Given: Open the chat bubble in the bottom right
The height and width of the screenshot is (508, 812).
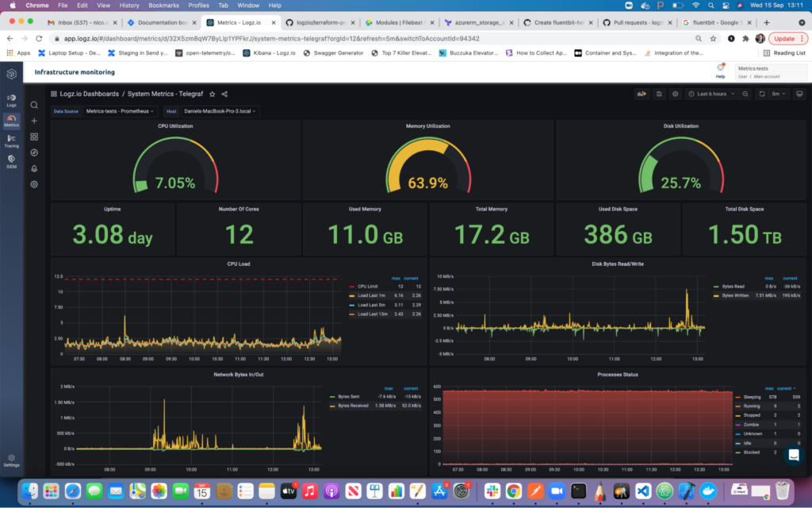Looking at the screenshot, I should (x=793, y=456).
